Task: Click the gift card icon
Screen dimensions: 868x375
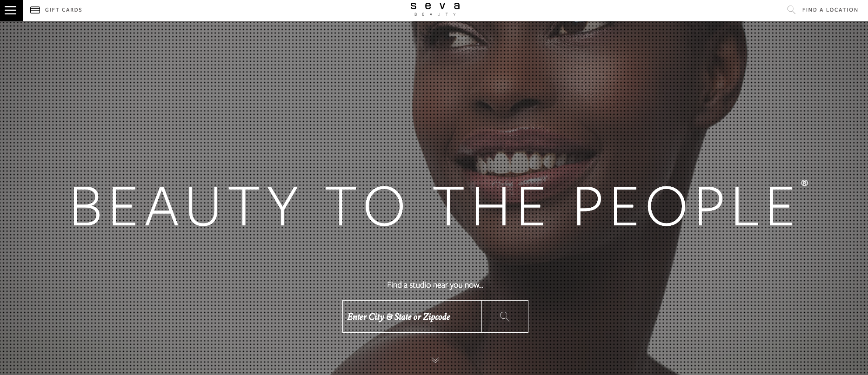Action: [35, 10]
